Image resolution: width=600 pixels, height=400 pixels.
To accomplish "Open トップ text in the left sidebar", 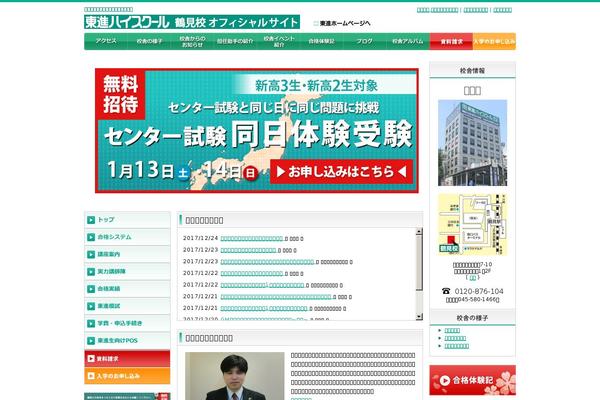I will tap(106, 220).
